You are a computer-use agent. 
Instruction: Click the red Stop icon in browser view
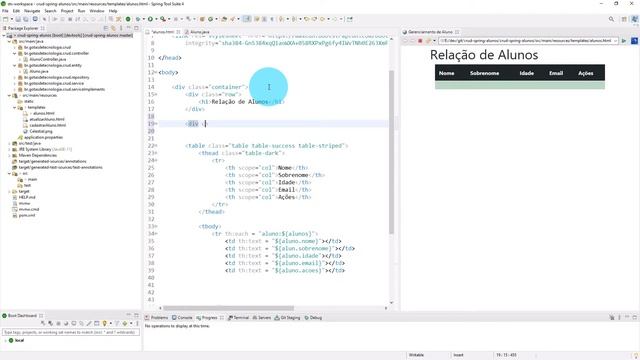(420, 41)
